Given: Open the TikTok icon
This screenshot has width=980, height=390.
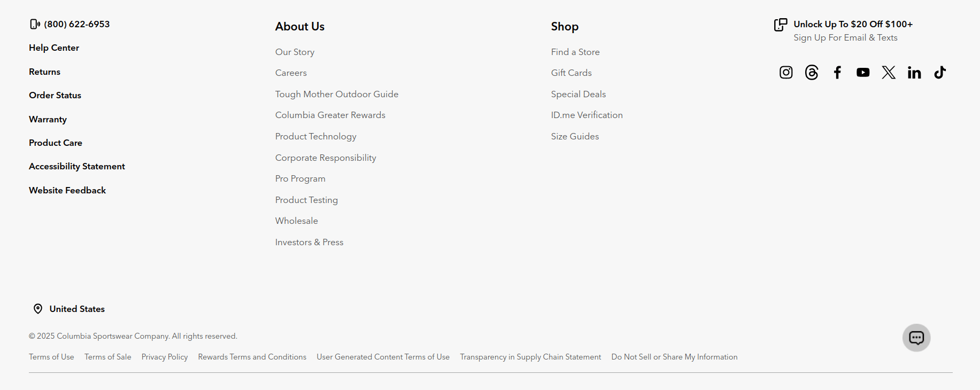Looking at the screenshot, I should [x=940, y=72].
